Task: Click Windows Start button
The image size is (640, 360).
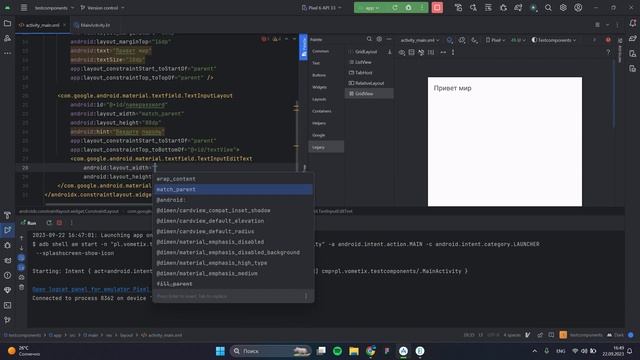Action: point(220,351)
